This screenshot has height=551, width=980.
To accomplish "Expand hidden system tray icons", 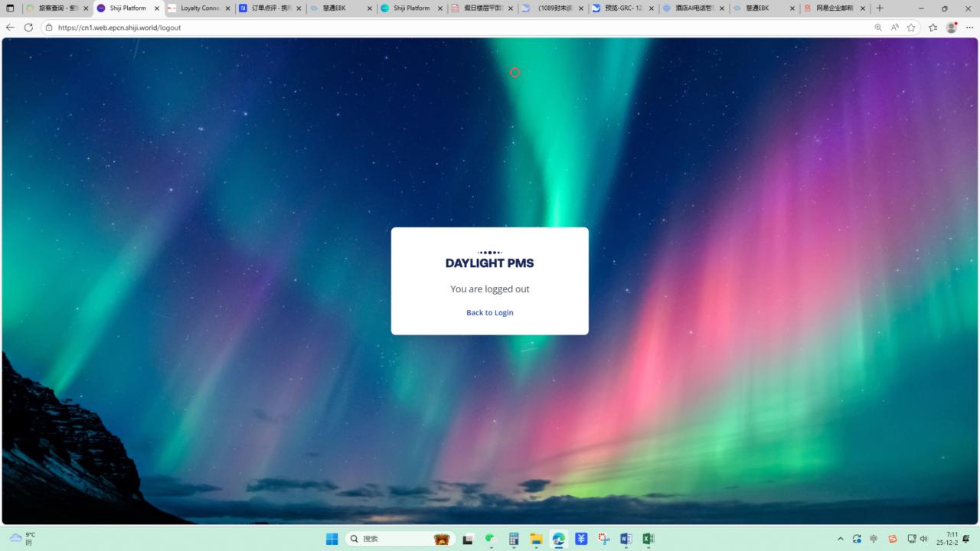I will coord(840,539).
